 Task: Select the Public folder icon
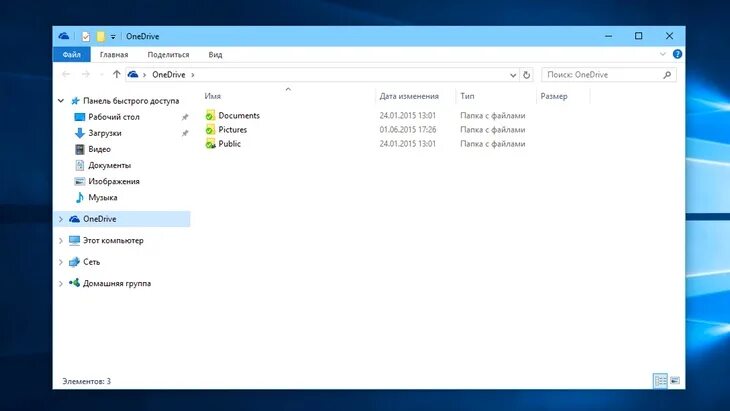pyautogui.click(x=210, y=144)
